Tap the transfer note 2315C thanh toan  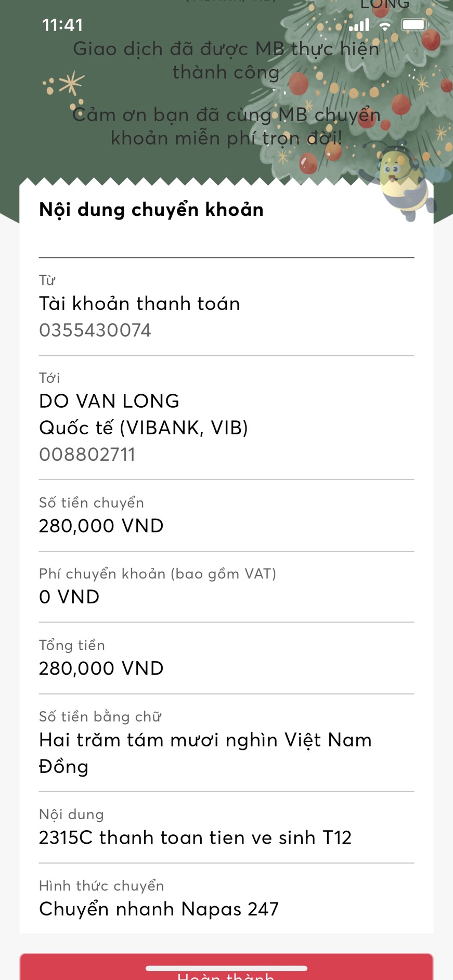[x=196, y=837]
